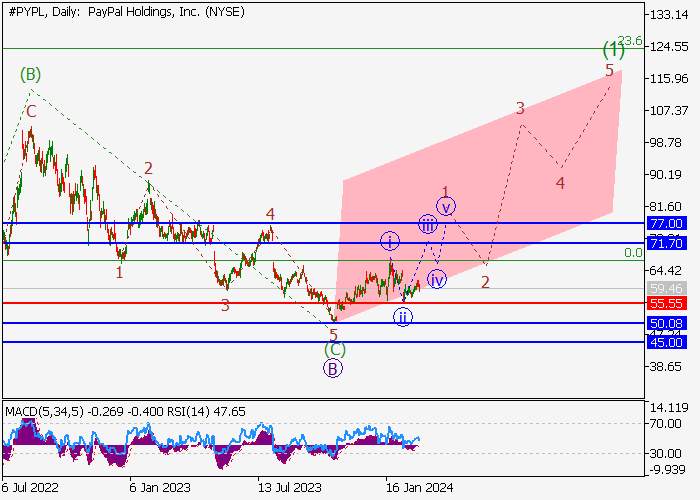Viewport: 700px width, 500px height.
Task: Select the 14.119 indicator axis value
Action: coord(667,408)
